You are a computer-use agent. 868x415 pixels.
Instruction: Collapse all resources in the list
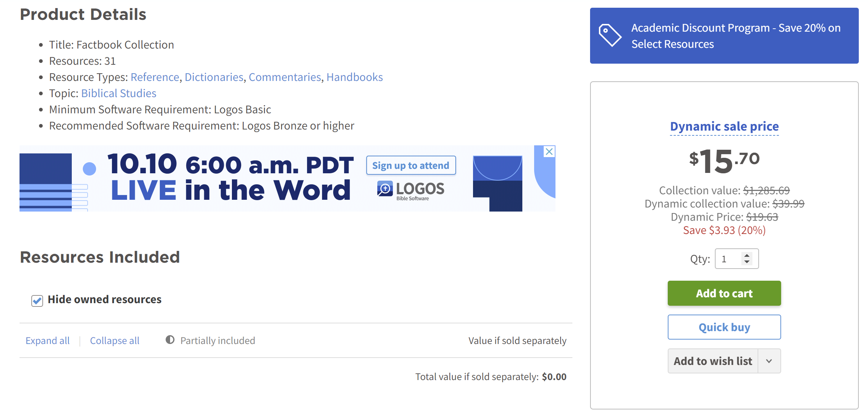[x=114, y=341]
